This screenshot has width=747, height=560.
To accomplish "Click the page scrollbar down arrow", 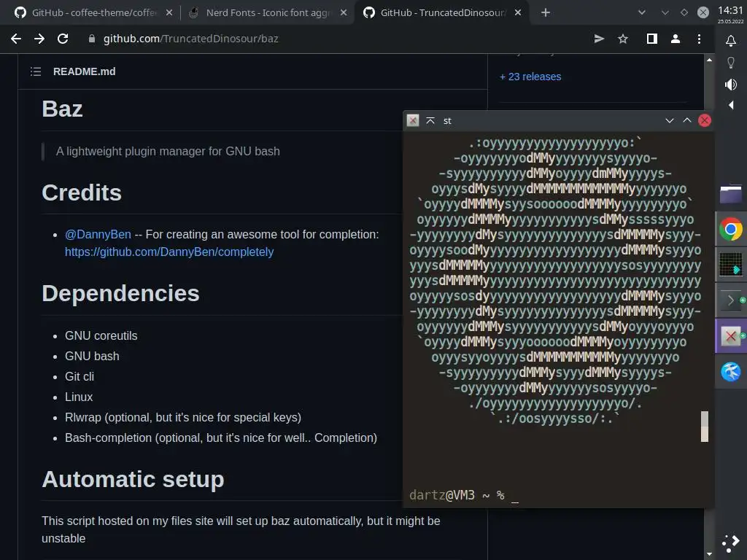I will (x=709, y=554).
